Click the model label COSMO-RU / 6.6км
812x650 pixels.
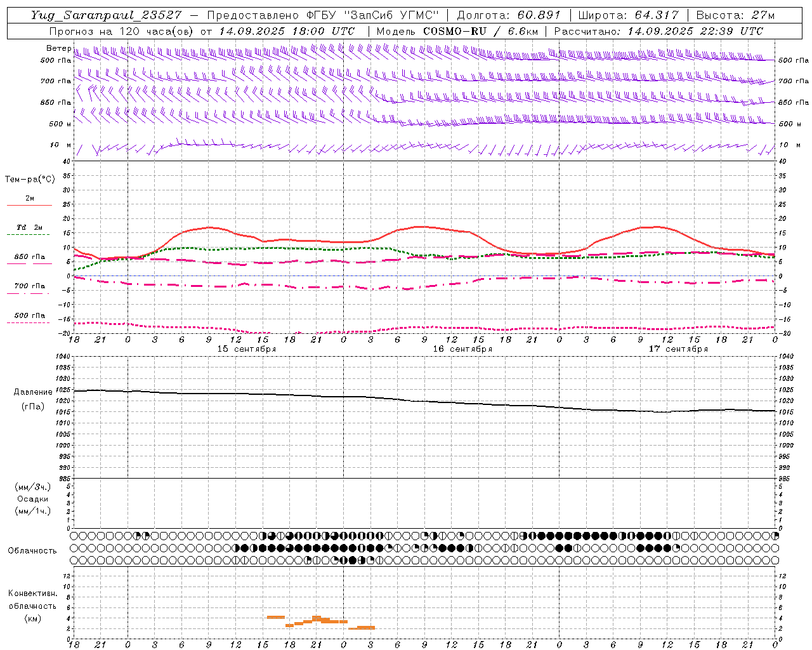[480, 31]
